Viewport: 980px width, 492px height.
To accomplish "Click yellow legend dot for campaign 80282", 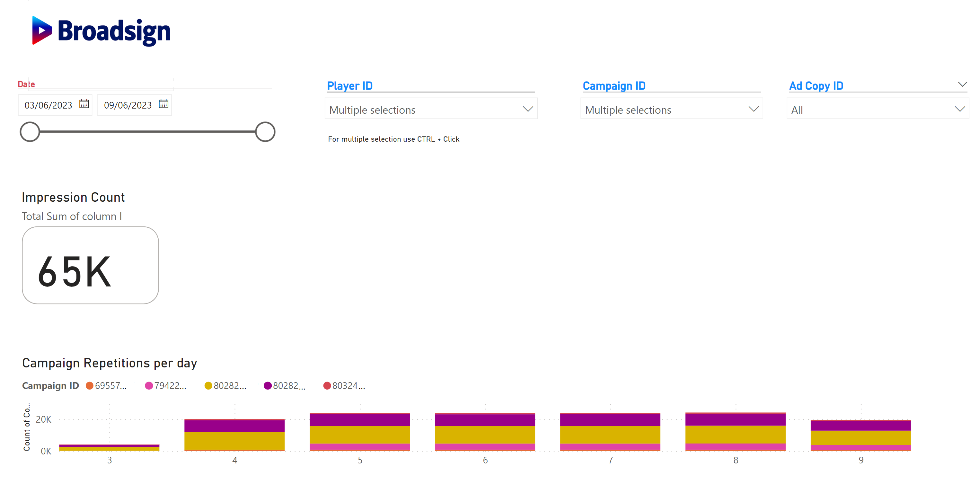I will click(x=208, y=386).
